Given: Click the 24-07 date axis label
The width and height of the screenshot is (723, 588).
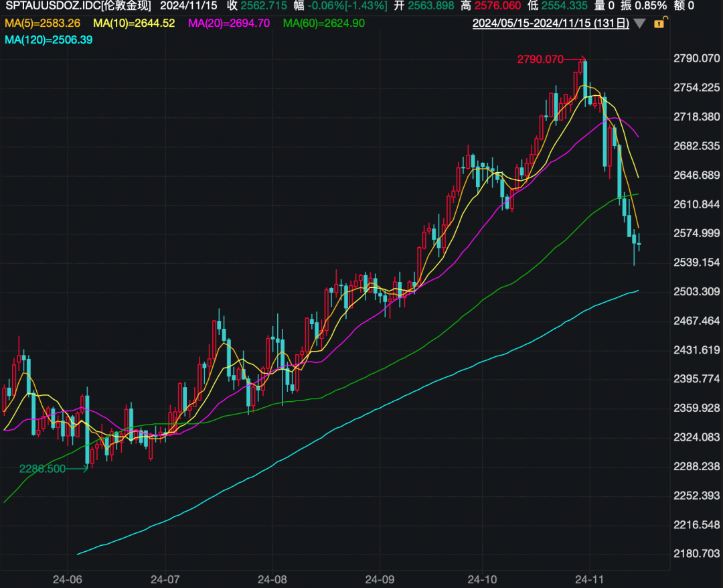Looking at the screenshot, I should coord(165,578).
